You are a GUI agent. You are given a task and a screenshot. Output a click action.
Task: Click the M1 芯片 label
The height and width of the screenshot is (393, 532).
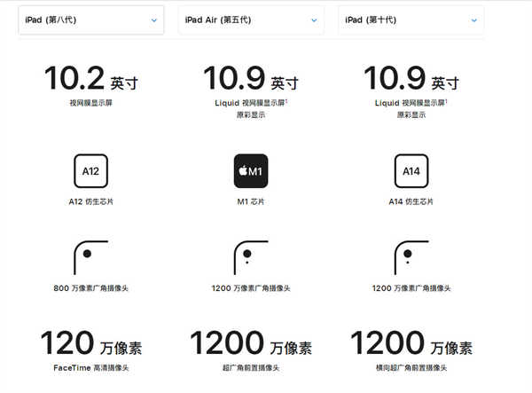pos(251,202)
